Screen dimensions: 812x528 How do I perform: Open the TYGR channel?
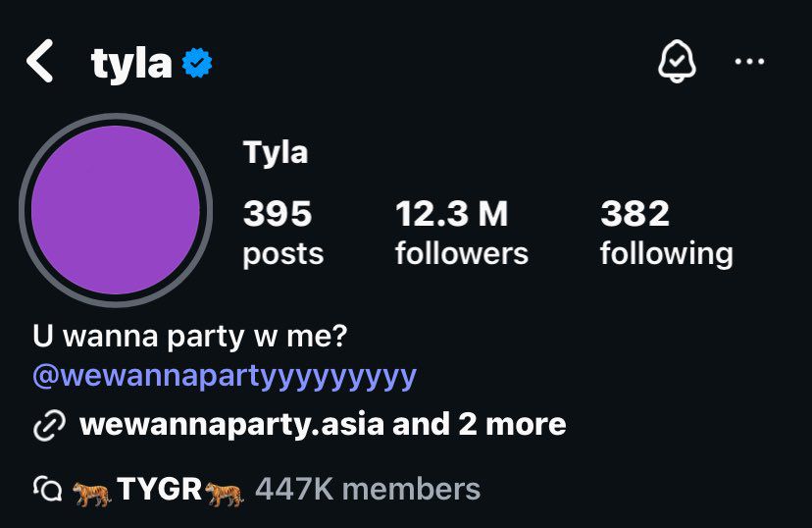point(158,488)
